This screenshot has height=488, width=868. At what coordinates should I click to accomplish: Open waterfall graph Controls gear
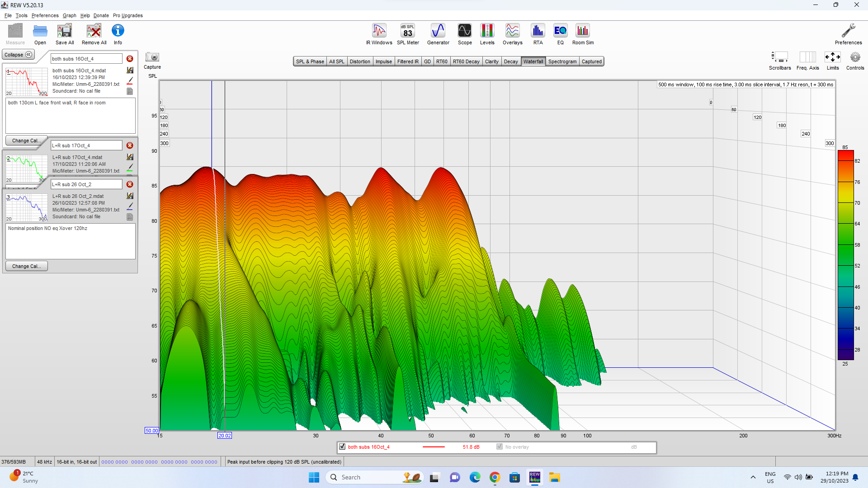[x=854, y=57]
